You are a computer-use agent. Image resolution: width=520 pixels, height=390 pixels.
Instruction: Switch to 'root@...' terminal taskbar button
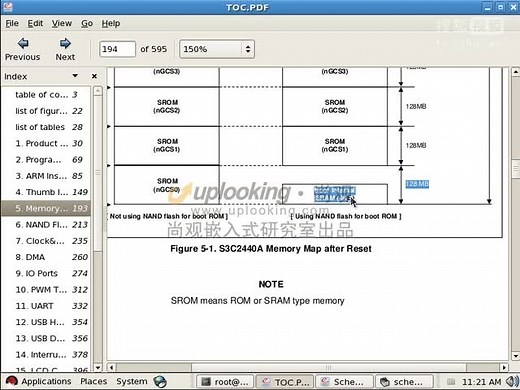pyautogui.click(x=225, y=382)
